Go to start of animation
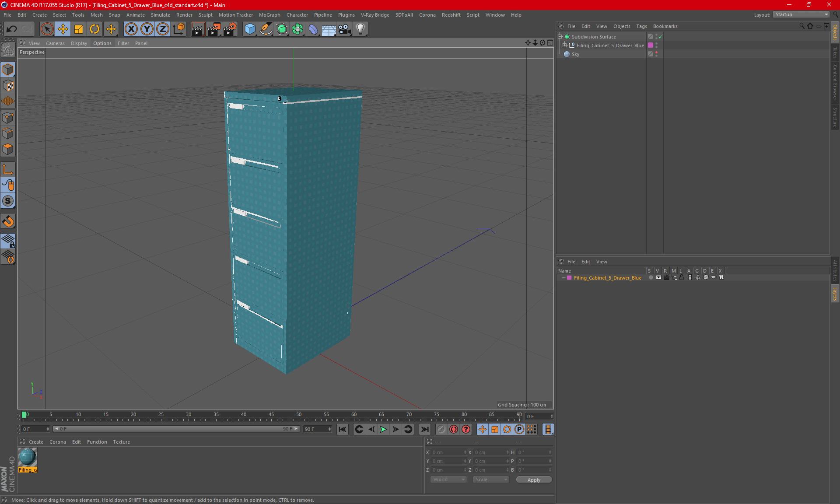The image size is (840, 504). (343, 429)
